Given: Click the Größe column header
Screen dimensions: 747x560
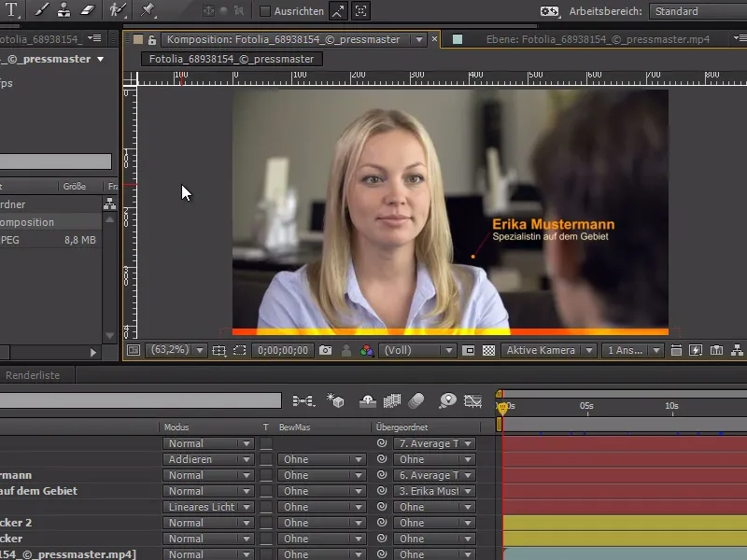Looking at the screenshot, I should 75,186.
